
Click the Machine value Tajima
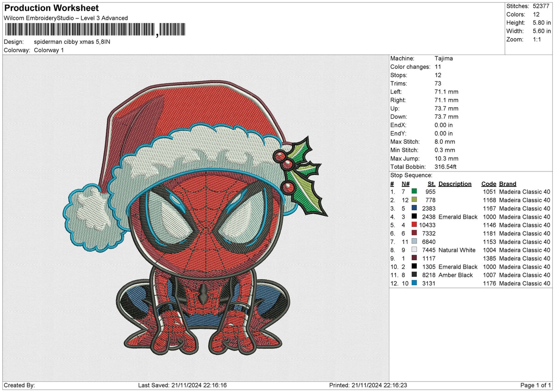point(444,58)
